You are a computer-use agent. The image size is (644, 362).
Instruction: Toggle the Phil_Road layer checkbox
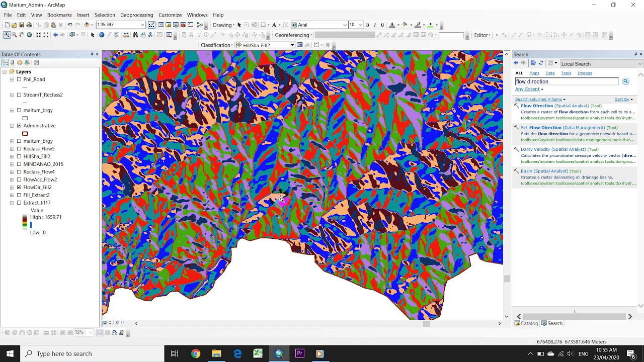(x=19, y=79)
